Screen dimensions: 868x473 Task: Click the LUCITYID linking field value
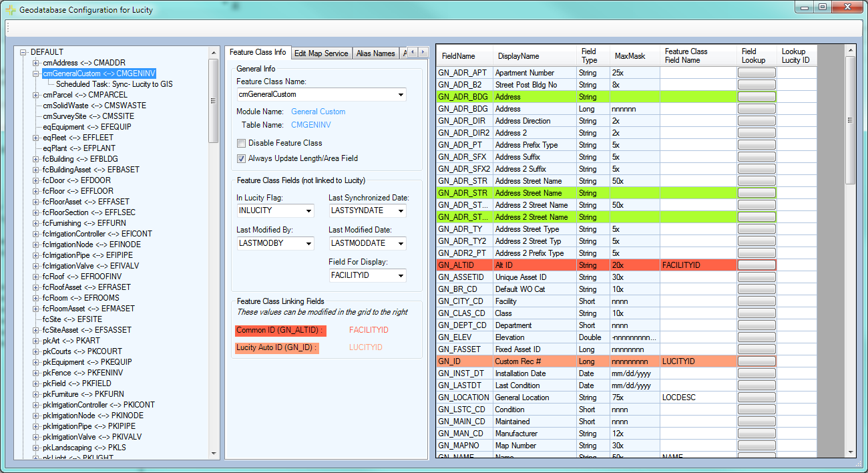pos(366,347)
